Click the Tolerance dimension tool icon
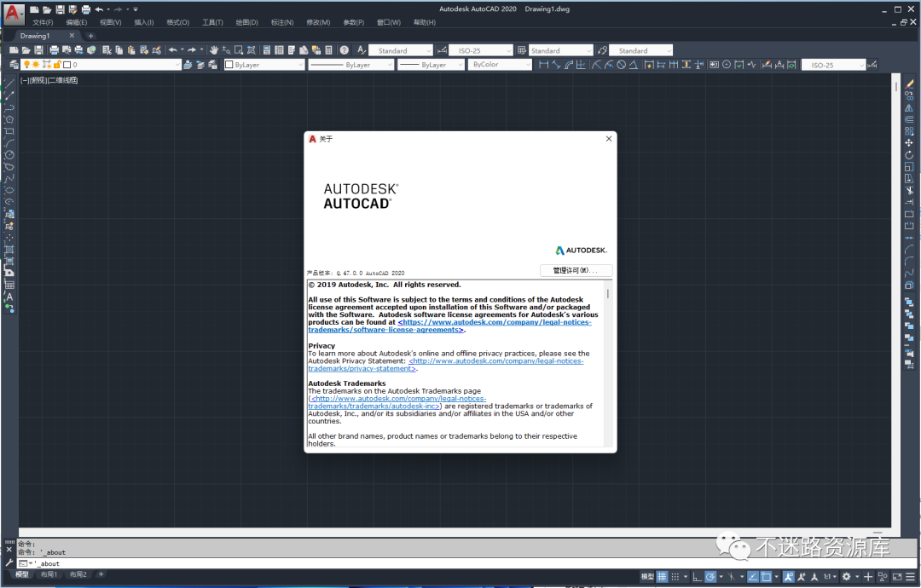Screen dimensions: 921x588 click(x=715, y=65)
